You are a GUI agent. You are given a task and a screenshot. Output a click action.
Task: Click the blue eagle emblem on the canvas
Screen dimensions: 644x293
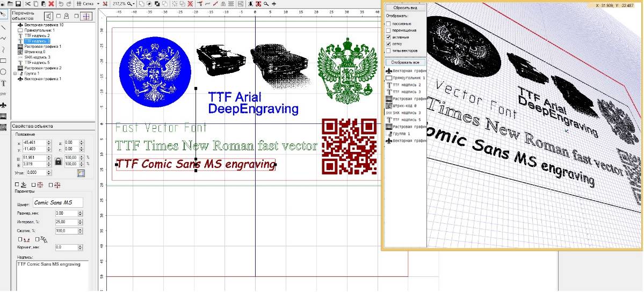(x=155, y=71)
